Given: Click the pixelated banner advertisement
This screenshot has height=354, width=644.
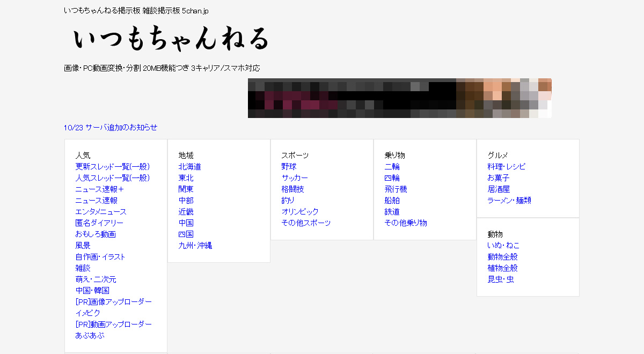Looking at the screenshot, I should (399, 98).
